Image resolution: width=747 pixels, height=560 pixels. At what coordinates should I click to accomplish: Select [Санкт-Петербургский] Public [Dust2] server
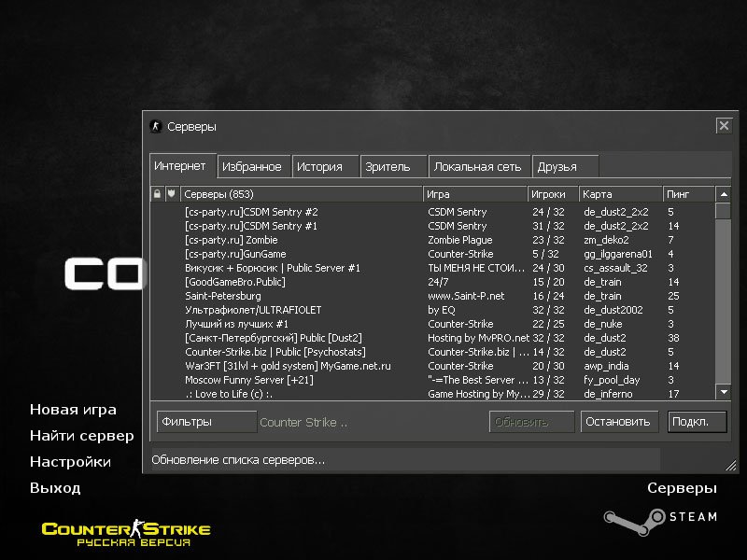(432, 338)
